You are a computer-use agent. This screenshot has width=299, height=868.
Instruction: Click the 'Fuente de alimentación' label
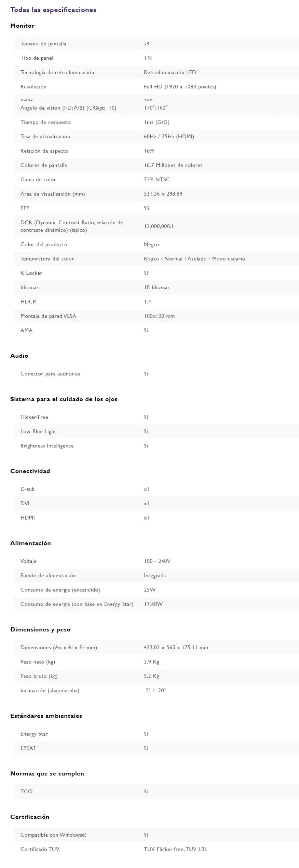coord(48,575)
